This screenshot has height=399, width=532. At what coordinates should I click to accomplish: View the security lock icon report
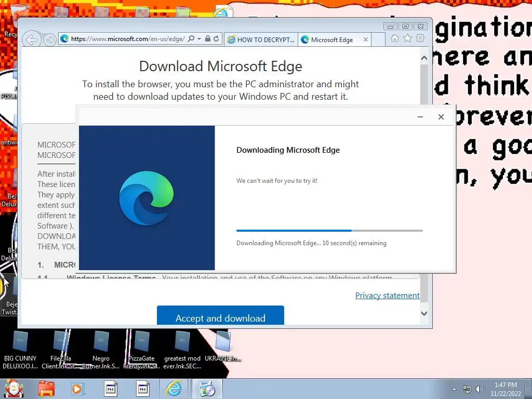point(208,38)
